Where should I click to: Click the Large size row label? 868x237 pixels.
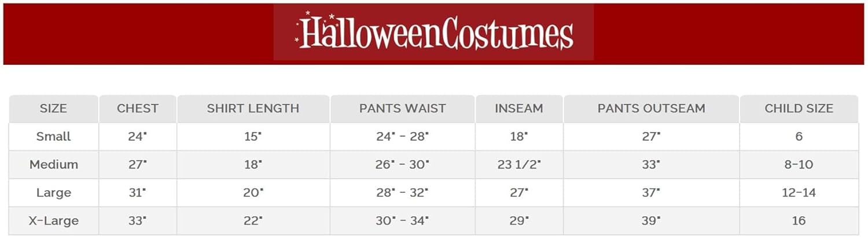click(53, 192)
